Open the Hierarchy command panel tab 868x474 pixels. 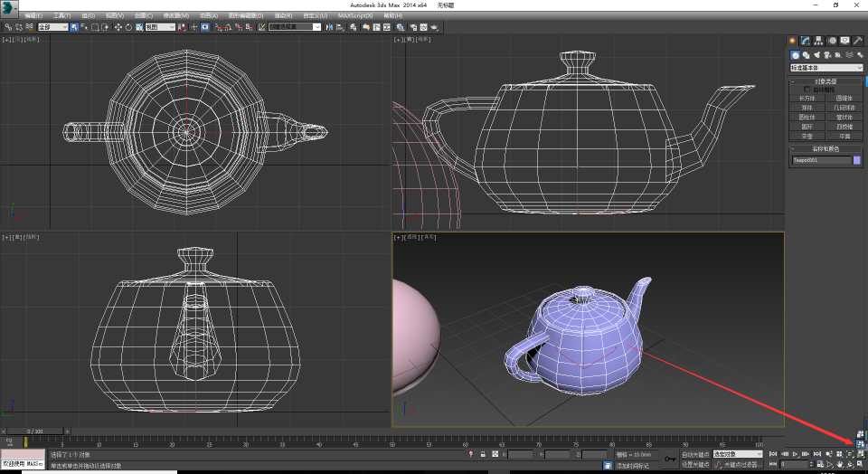point(818,41)
